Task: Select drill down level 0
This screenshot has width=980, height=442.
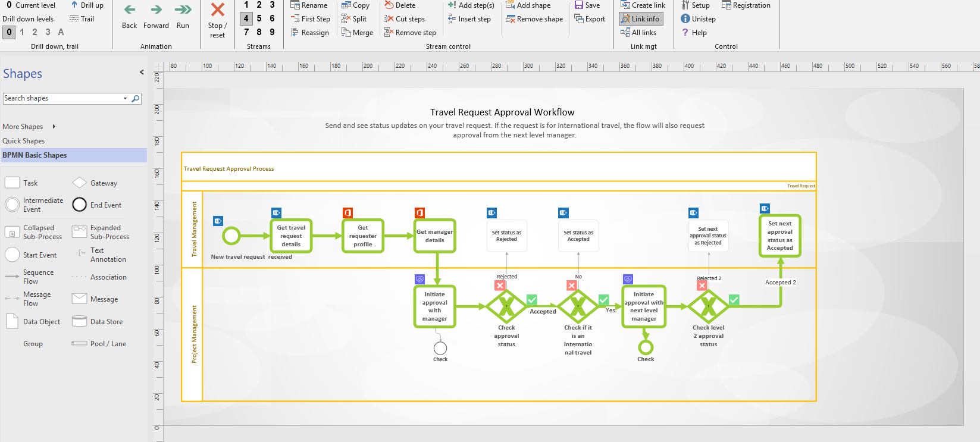Action: (x=9, y=32)
